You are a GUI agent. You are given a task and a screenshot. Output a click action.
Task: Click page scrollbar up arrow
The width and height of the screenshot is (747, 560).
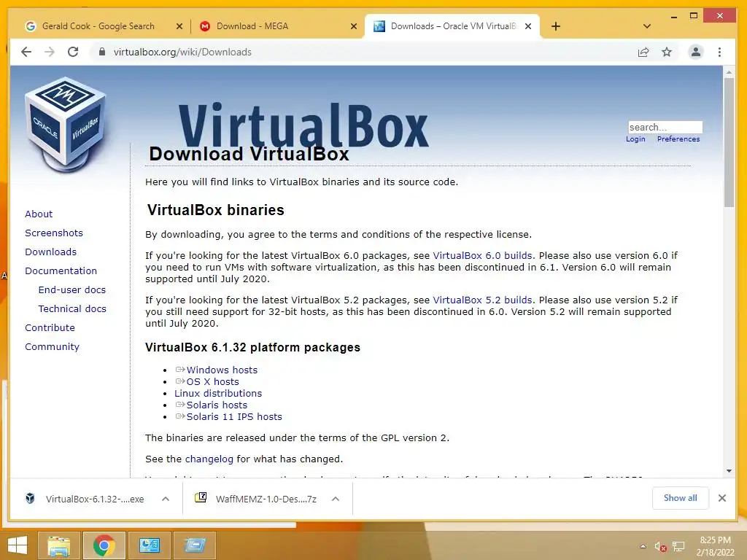(729, 72)
